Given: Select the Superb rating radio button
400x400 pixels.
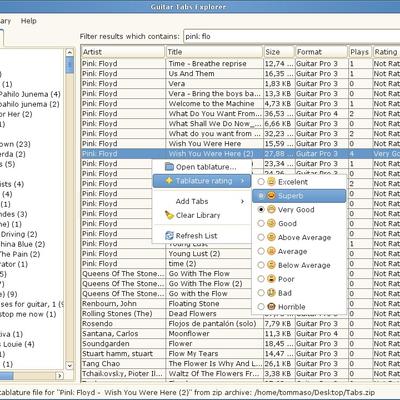Looking at the screenshot, I should point(261,196).
